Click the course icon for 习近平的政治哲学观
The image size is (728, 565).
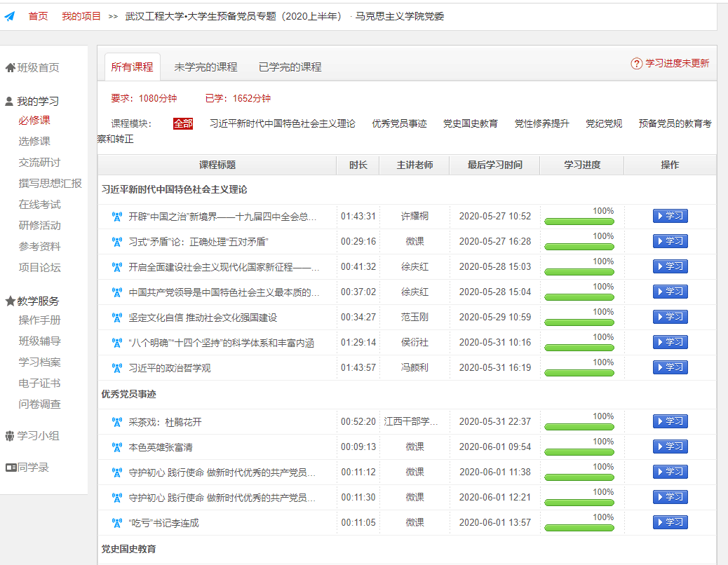tap(117, 368)
